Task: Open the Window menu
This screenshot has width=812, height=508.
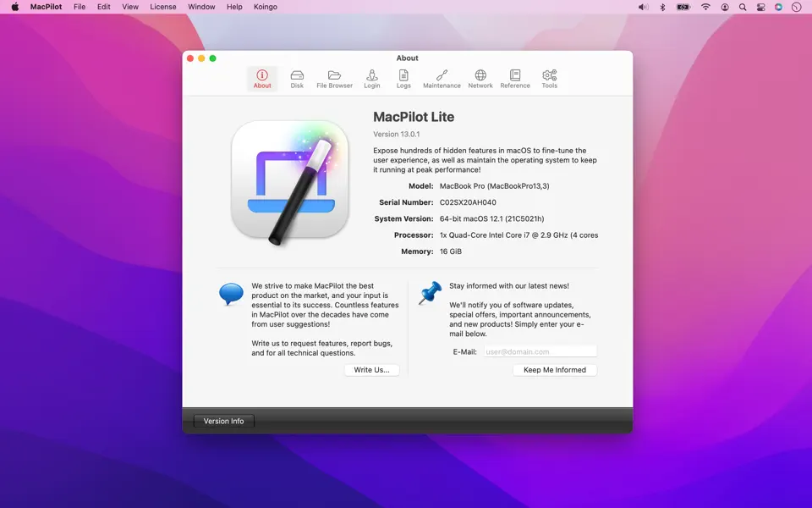Action: tap(201, 7)
